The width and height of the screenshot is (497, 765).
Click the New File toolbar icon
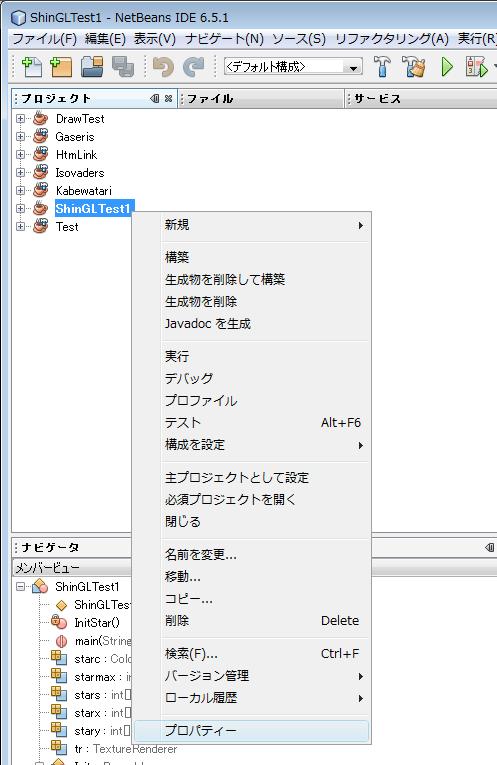(32, 67)
